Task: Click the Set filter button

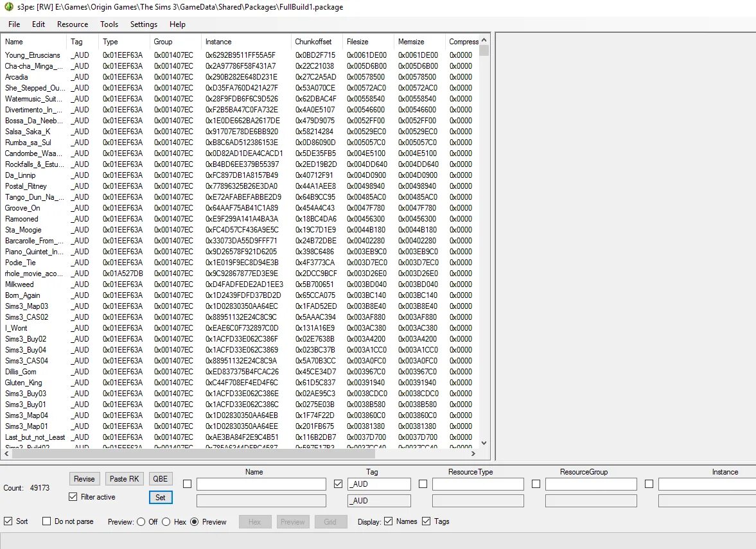Action: pos(161,498)
